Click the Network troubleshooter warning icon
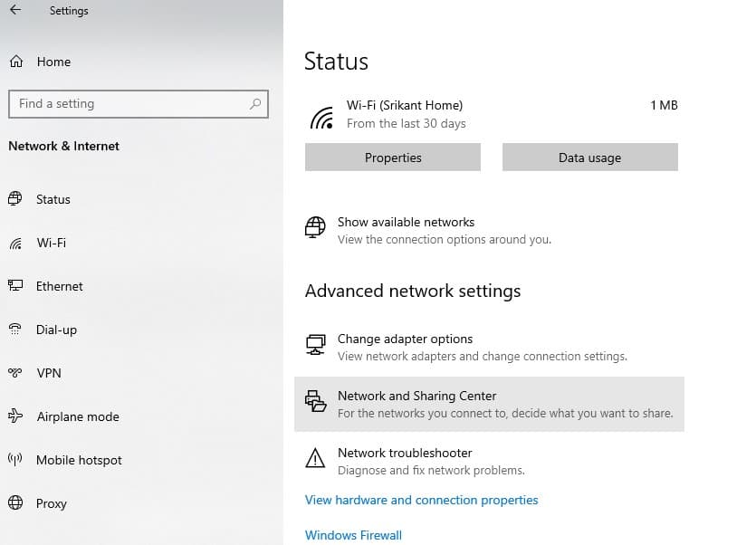 [315, 458]
